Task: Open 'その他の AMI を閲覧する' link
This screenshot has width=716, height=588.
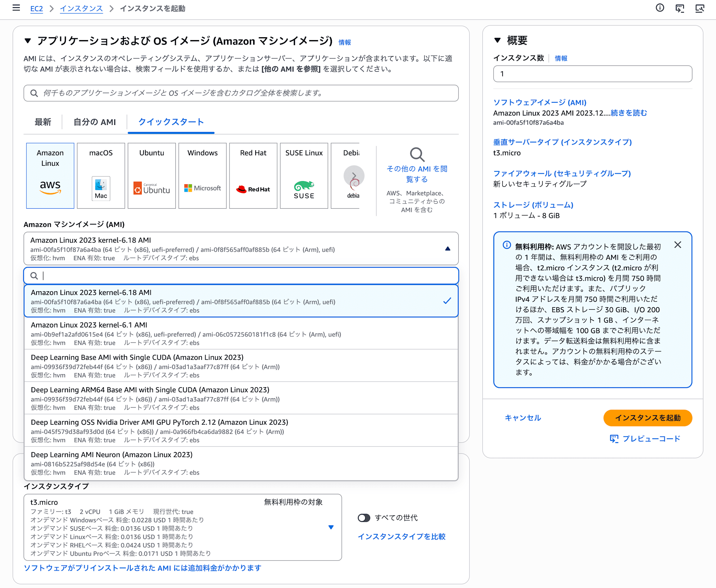Action: pos(417,174)
